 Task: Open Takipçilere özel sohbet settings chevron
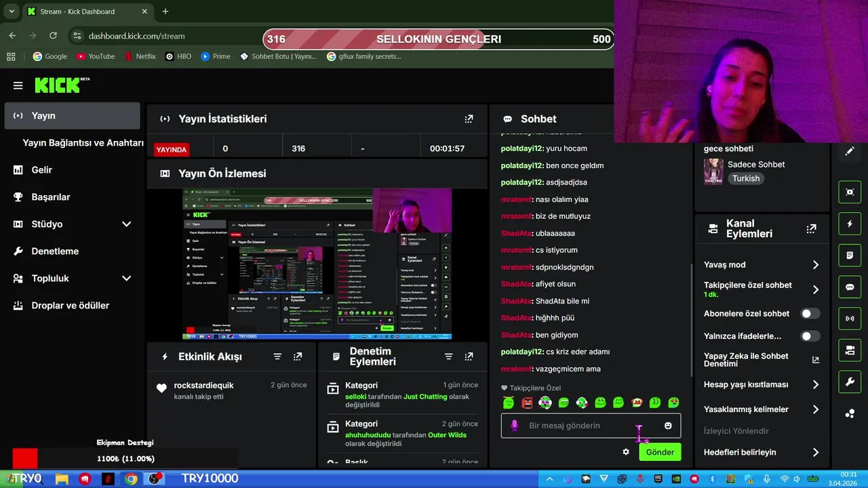pyautogui.click(x=816, y=289)
